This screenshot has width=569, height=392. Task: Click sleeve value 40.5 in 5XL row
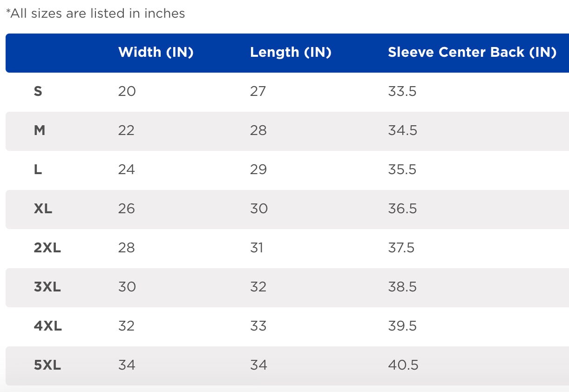(403, 365)
